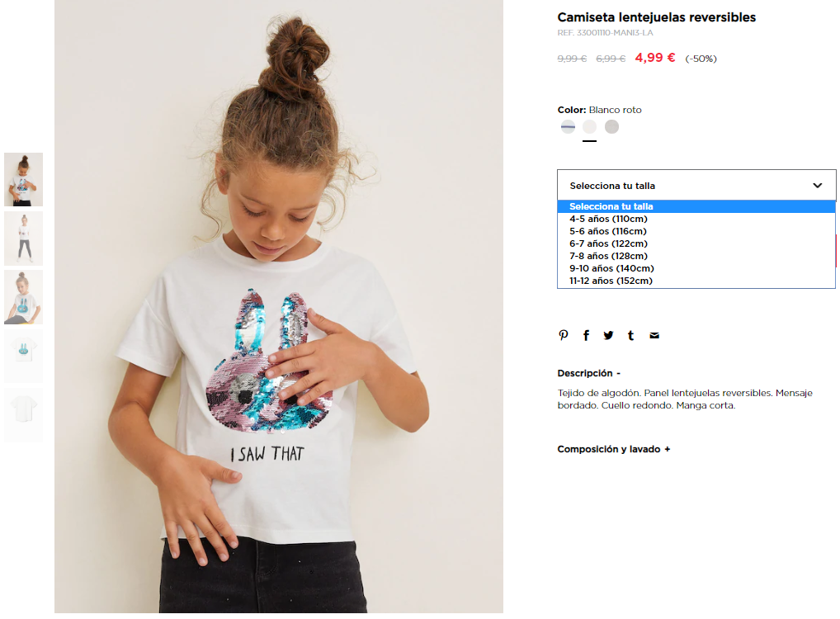Share product on Tumblr
The width and height of the screenshot is (840, 619).
click(x=631, y=335)
